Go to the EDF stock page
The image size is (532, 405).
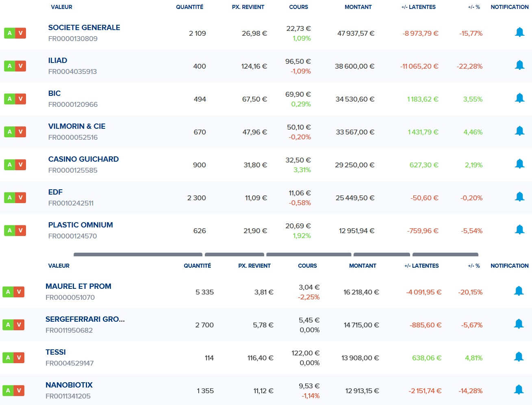click(55, 192)
